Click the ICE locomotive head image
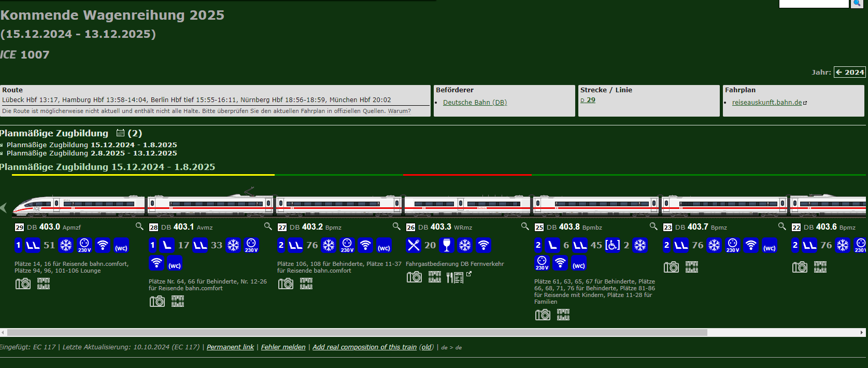This screenshot has width=868, height=368. tap(79, 206)
